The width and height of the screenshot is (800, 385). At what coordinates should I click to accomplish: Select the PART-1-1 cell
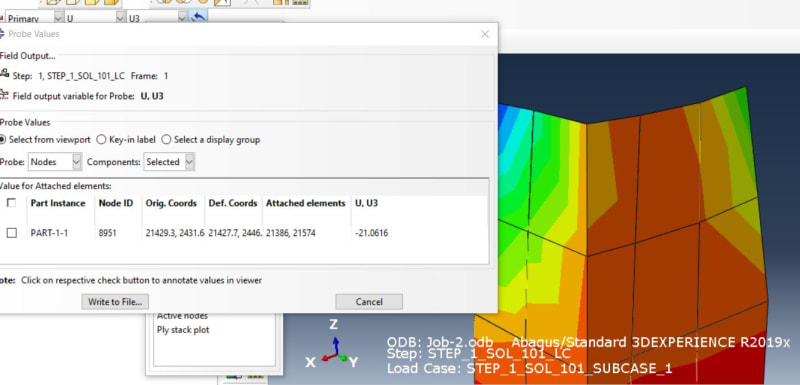tap(49, 233)
